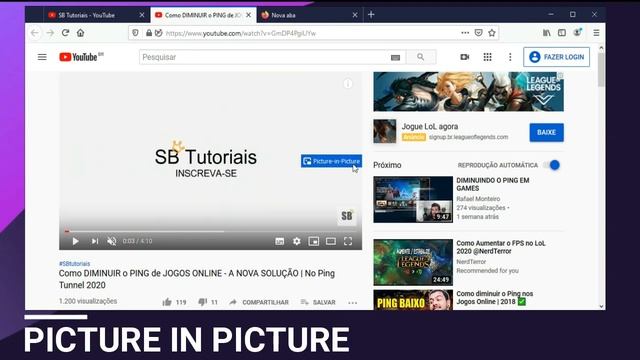
Task: Open more actions ellipsis under video
Action: 353,302
